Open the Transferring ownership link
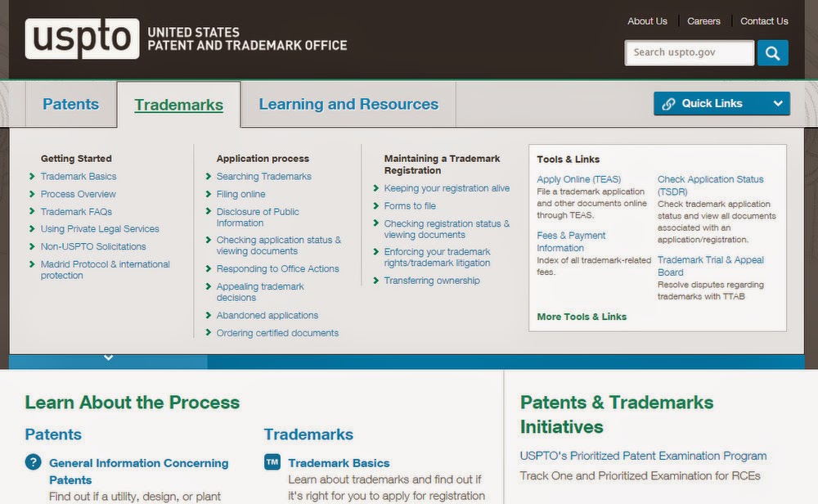 click(431, 281)
